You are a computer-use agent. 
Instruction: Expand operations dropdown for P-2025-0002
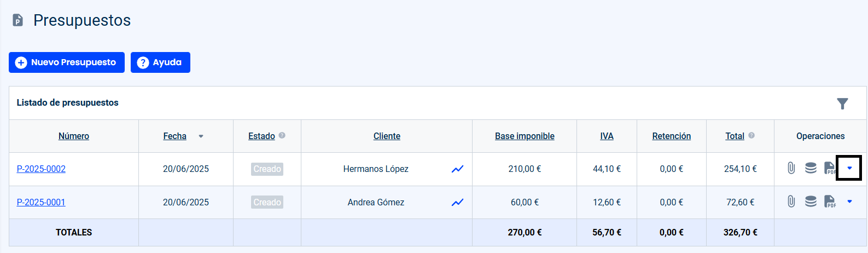[849, 168]
